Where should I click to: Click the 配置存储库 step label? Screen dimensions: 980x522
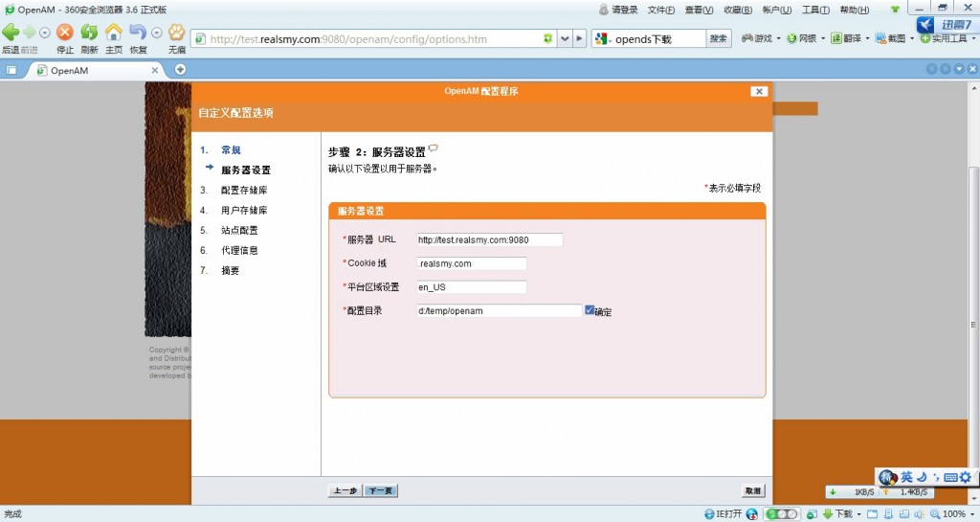click(x=244, y=190)
